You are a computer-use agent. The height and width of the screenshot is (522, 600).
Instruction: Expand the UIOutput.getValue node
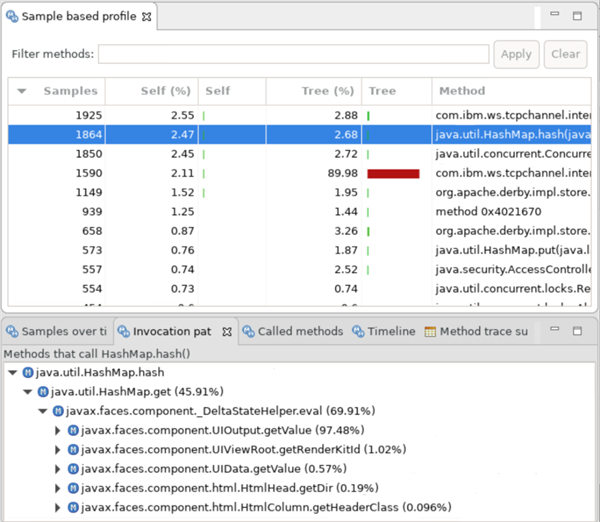coord(57,431)
